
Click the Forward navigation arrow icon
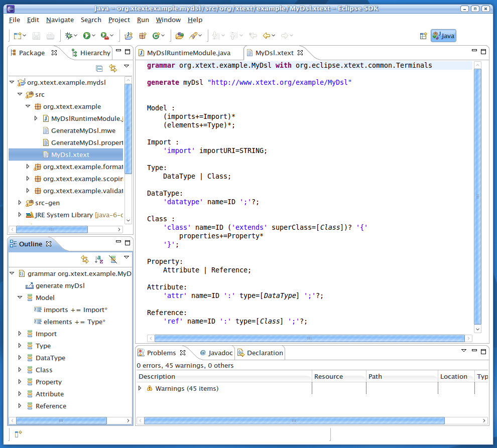tap(285, 36)
